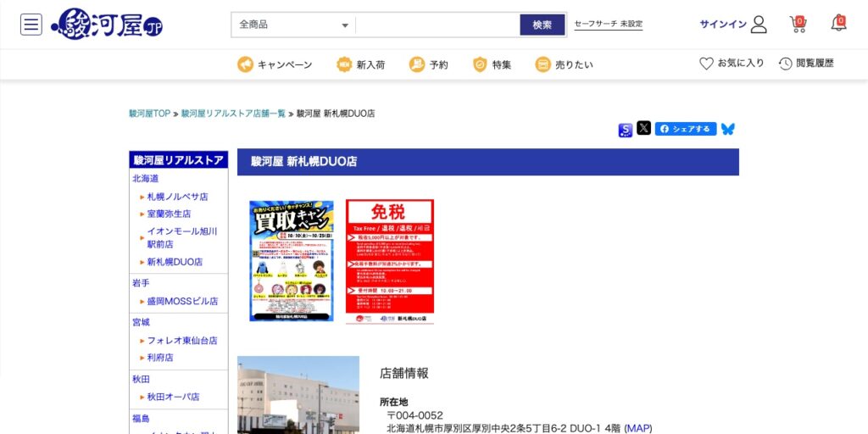Screen dimensions: 868x434
Task: Click the 福島 region heading
Action: [141, 419]
